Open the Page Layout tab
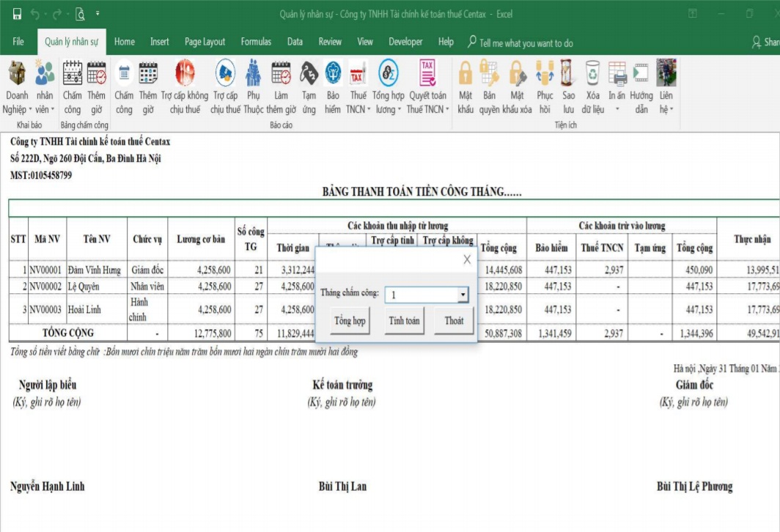This screenshot has width=780, height=532. pyautogui.click(x=205, y=42)
